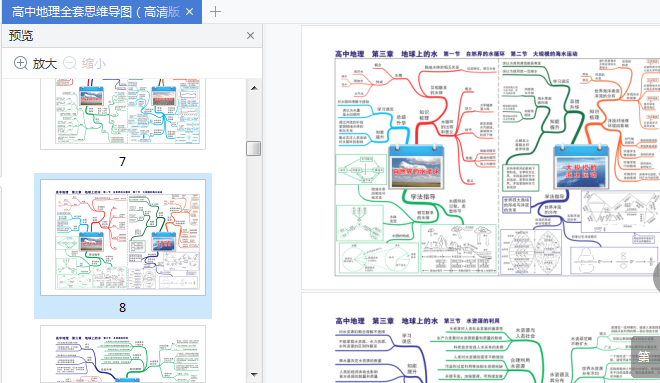660x383 pixels.
Task: Select page 7 thumbnail
Action: (x=123, y=114)
